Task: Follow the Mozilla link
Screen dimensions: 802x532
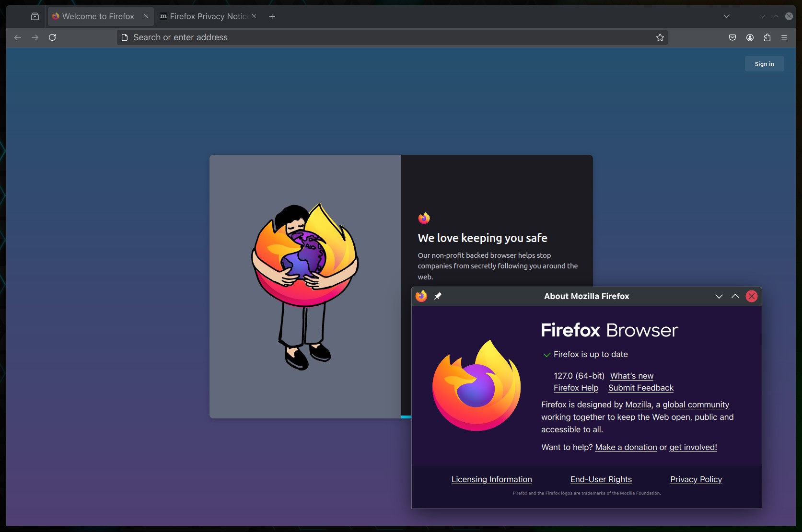Action: pos(638,405)
